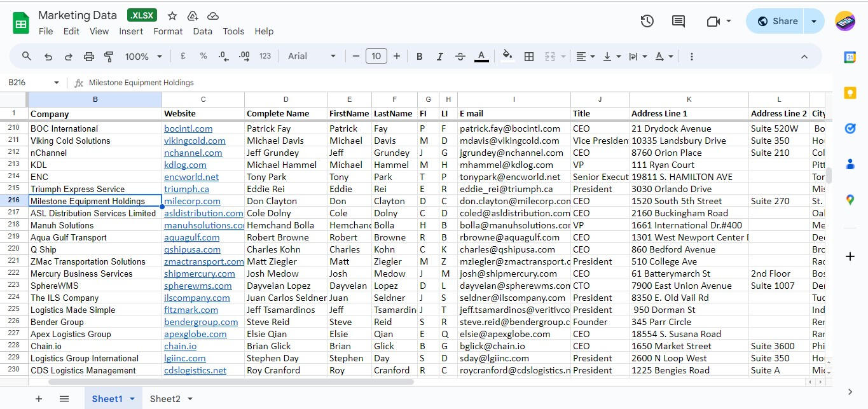Screen dimensions: 868x409
Task: Show all sheets list
Action: pos(64,399)
